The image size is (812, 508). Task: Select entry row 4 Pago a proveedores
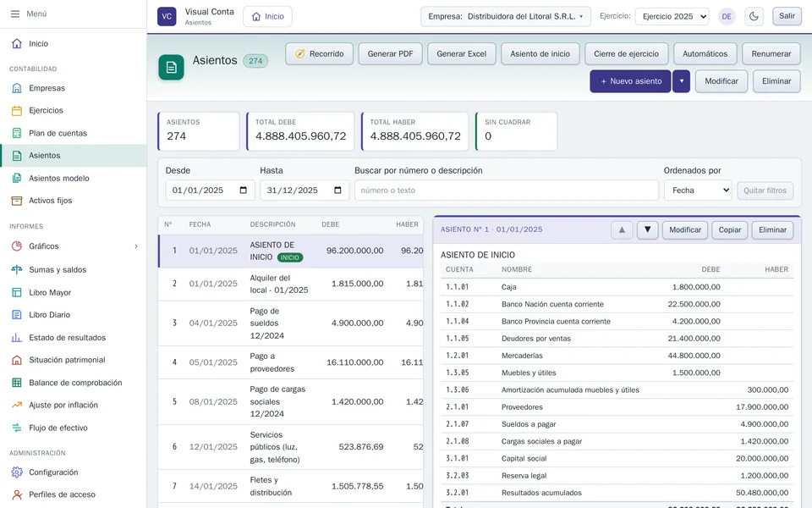(x=290, y=362)
